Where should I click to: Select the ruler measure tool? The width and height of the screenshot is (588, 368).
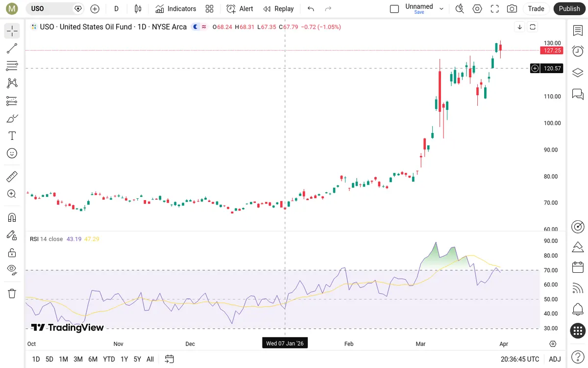click(x=12, y=176)
